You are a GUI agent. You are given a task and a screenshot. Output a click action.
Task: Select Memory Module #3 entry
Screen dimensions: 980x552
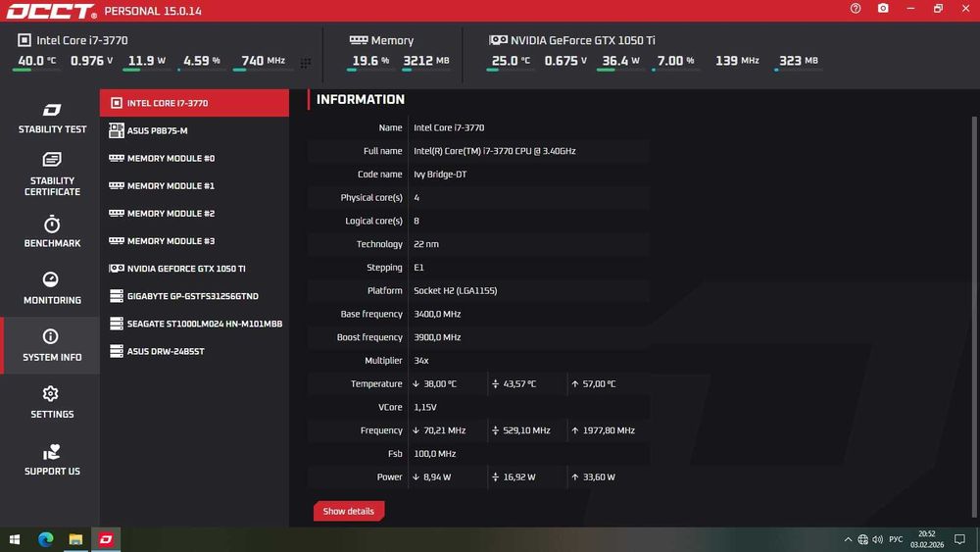point(194,240)
